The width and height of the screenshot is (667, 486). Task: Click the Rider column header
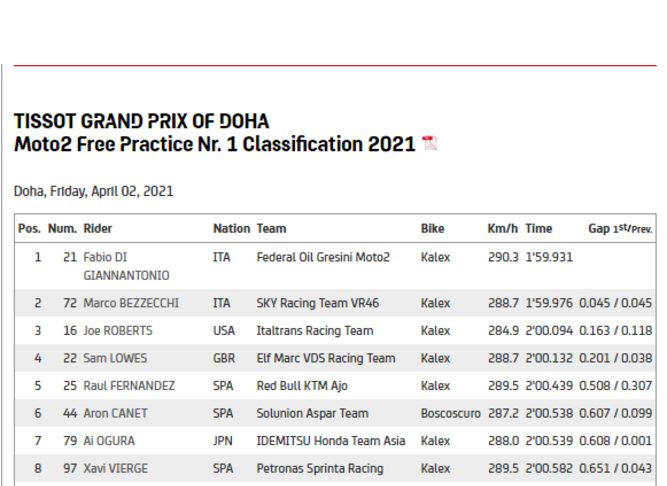pyautogui.click(x=98, y=229)
